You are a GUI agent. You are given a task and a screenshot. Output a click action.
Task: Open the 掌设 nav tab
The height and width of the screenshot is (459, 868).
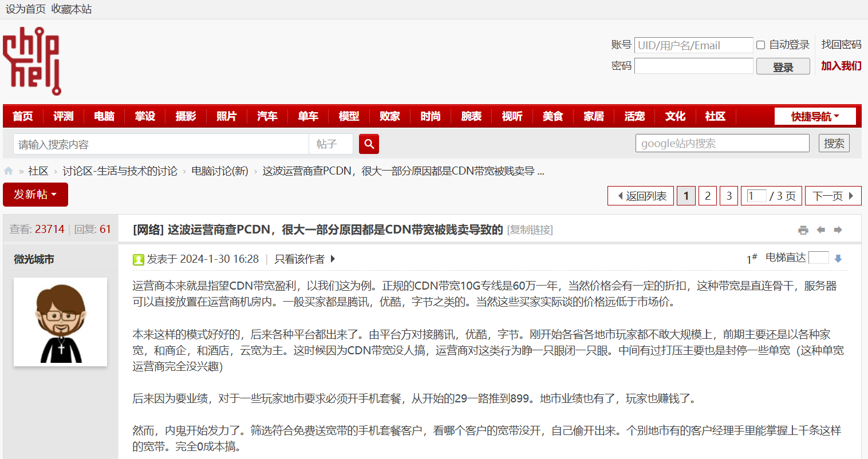[145, 116]
